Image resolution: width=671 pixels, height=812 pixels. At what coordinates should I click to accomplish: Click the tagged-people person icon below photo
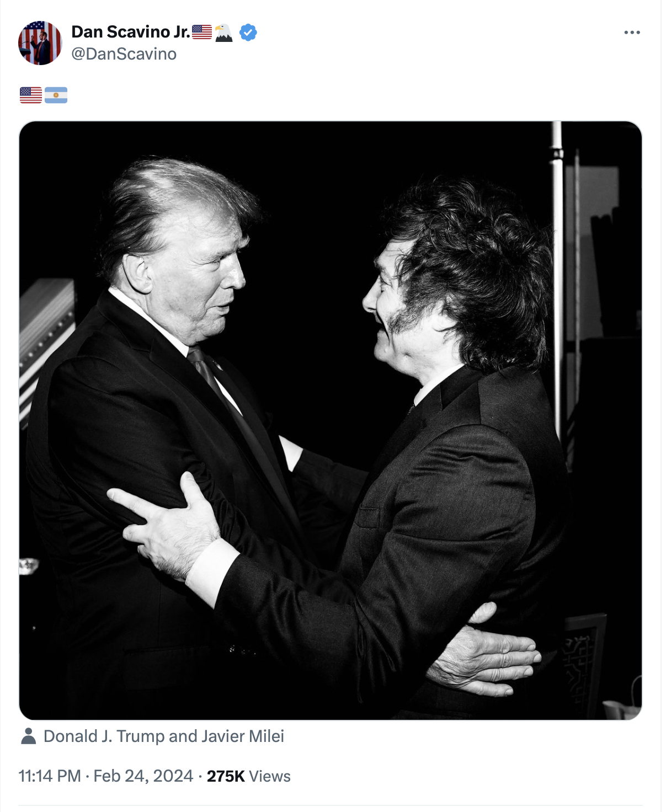[x=29, y=736]
